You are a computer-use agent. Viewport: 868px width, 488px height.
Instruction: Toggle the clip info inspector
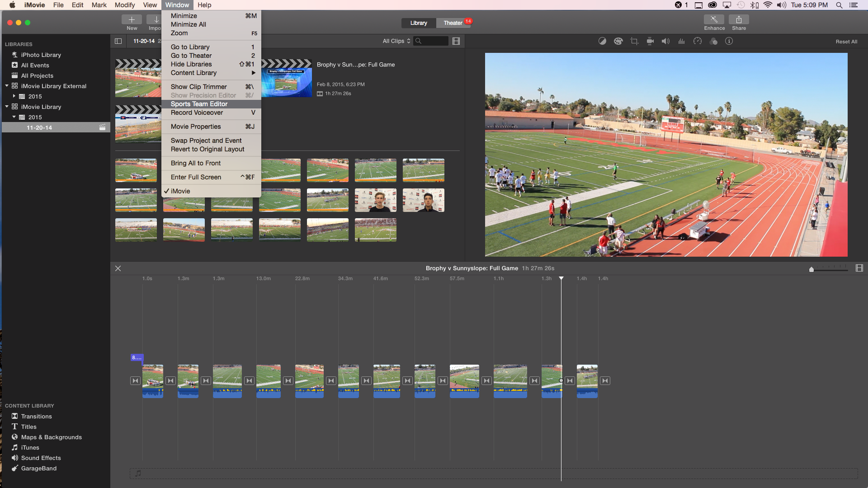tap(729, 41)
